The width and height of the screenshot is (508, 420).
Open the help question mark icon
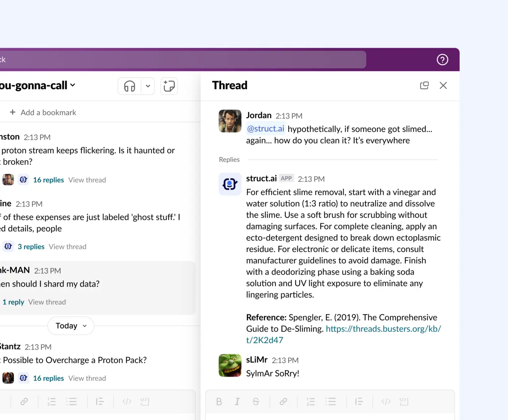(x=443, y=60)
